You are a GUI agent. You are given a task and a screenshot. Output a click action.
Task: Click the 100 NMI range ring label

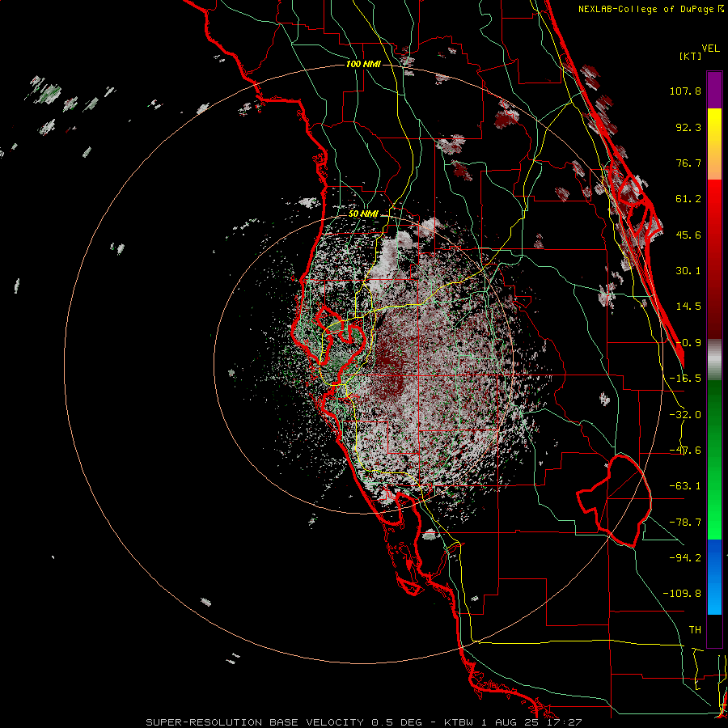click(x=363, y=64)
